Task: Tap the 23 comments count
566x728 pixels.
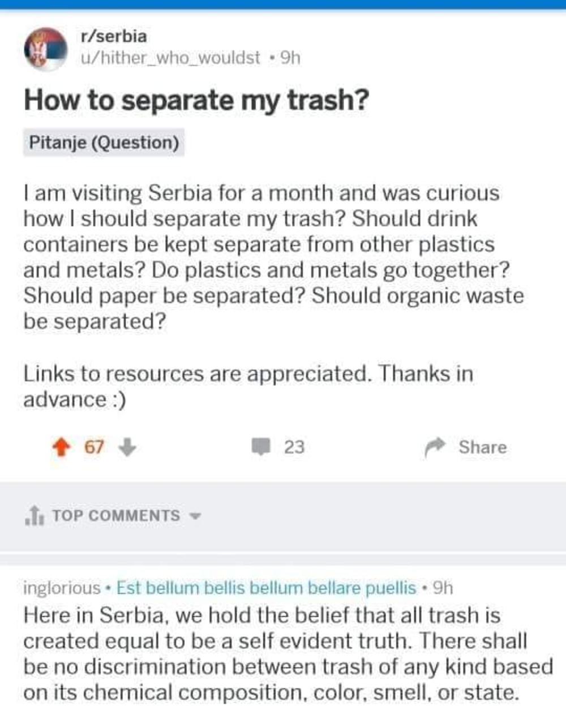Action: 294,447
